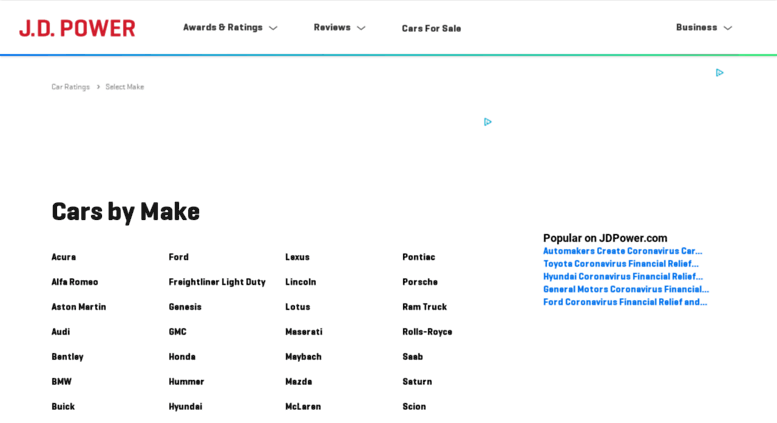
Task: Click the Select Make breadcrumb
Action: point(124,87)
